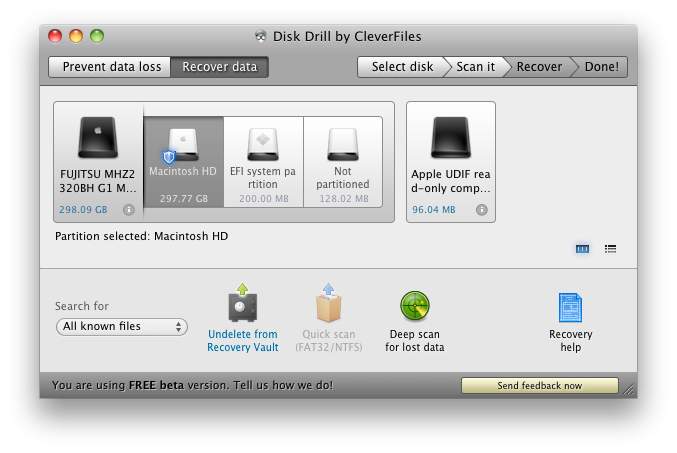The width and height of the screenshot is (677, 453).
Task: Click the Quick scan box icon
Action: point(329,303)
